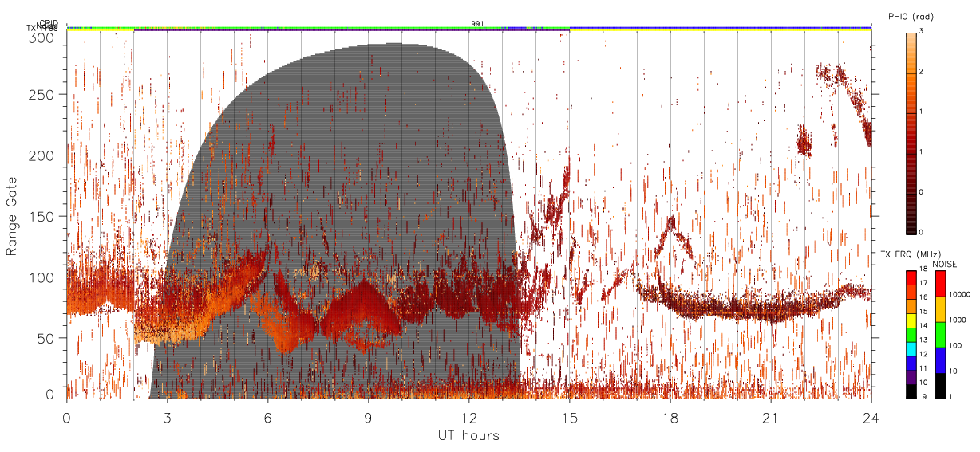
Task: Click the UT hours tick label "6"
Action: coord(267,418)
